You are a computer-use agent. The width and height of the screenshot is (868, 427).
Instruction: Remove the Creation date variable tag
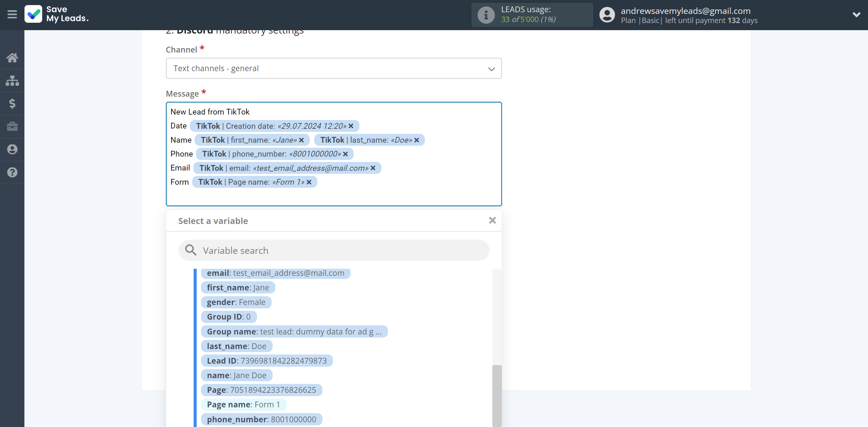point(351,126)
